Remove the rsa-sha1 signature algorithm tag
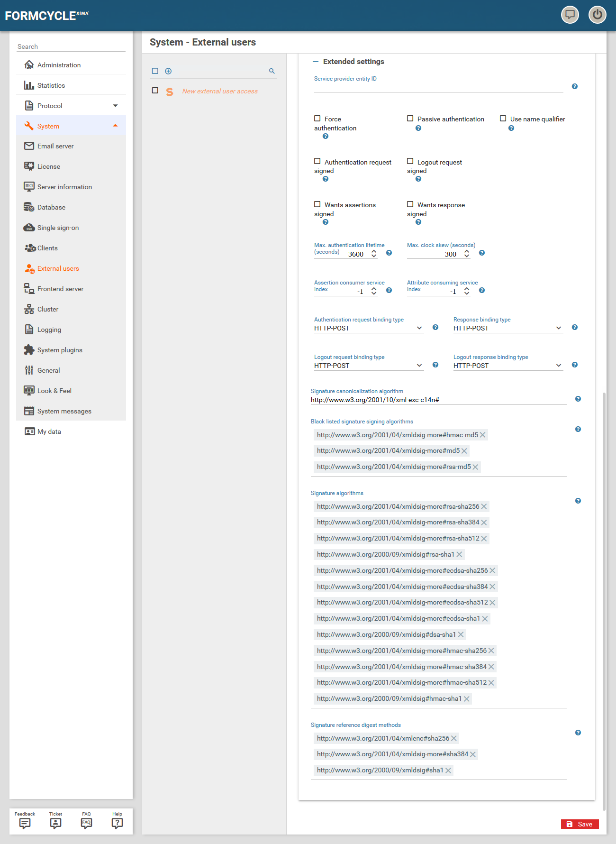The height and width of the screenshot is (844, 616). 459,554
